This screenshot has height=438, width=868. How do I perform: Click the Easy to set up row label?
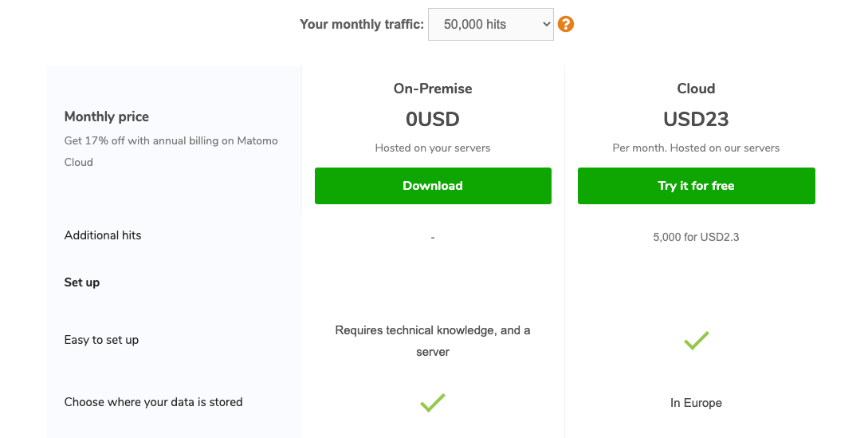click(x=101, y=340)
